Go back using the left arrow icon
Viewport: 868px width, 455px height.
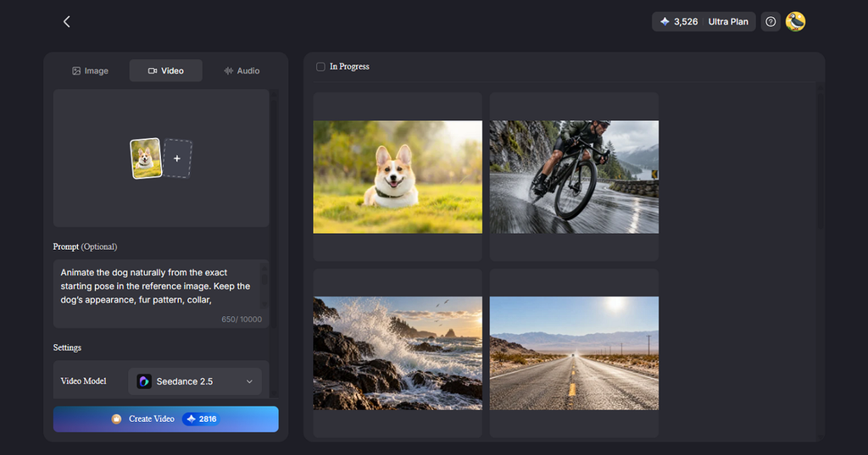click(x=66, y=21)
